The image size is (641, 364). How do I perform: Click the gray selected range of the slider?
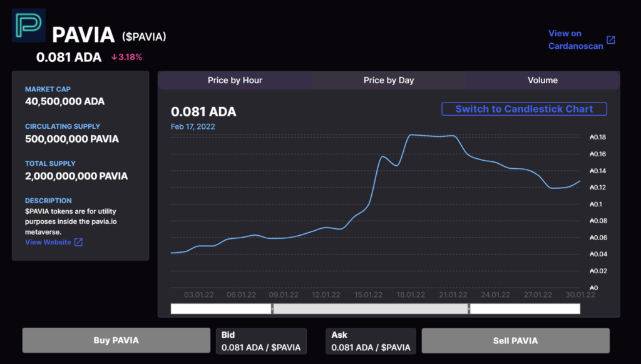[370, 308]
